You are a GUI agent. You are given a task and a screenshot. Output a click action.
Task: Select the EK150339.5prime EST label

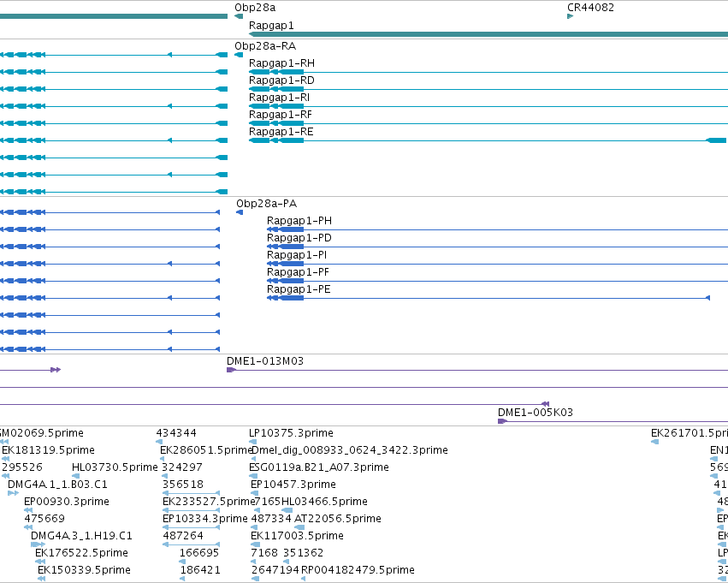coord(84,570)
